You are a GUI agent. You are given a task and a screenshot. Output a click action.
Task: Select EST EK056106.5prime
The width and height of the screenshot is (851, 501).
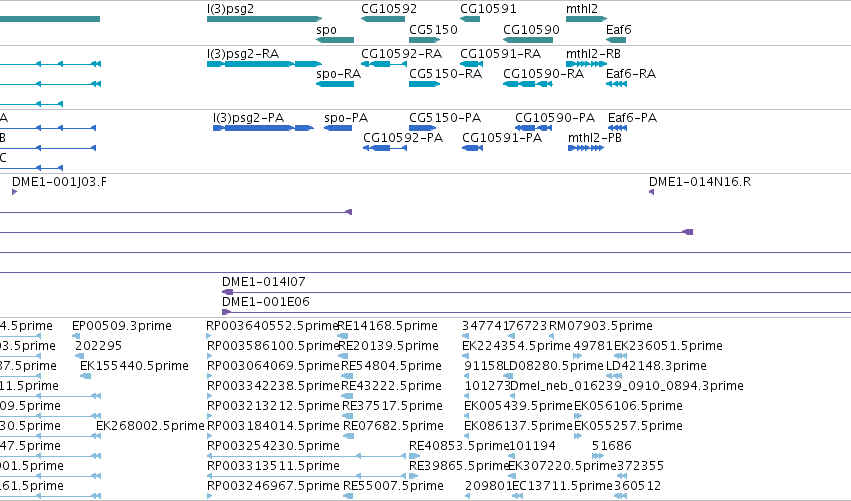pyautogui.click(x=628, y=406)
